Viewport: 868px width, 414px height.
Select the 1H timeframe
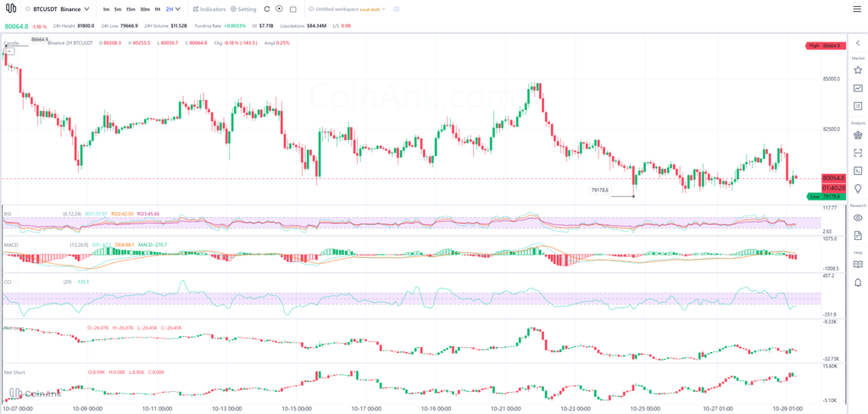pyautogui.click(x=157, y=9)
